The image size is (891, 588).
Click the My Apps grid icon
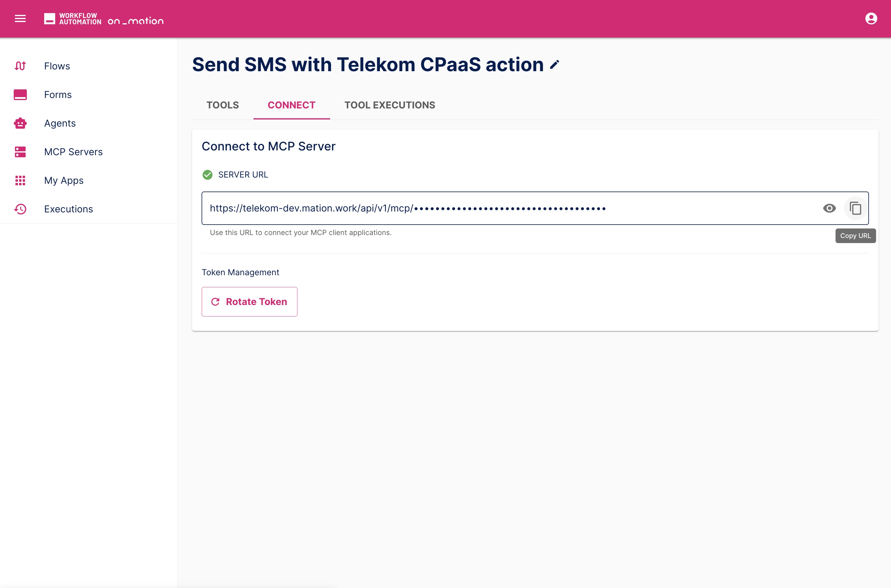click(20, 181)
